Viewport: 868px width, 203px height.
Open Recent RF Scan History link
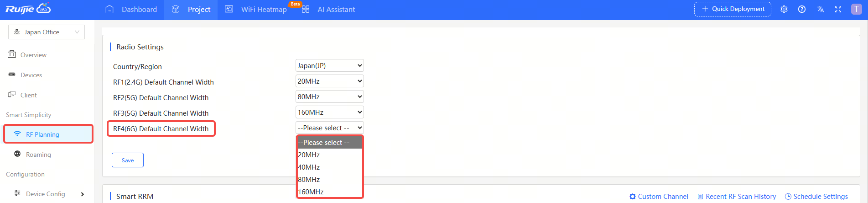pos(737,197)
